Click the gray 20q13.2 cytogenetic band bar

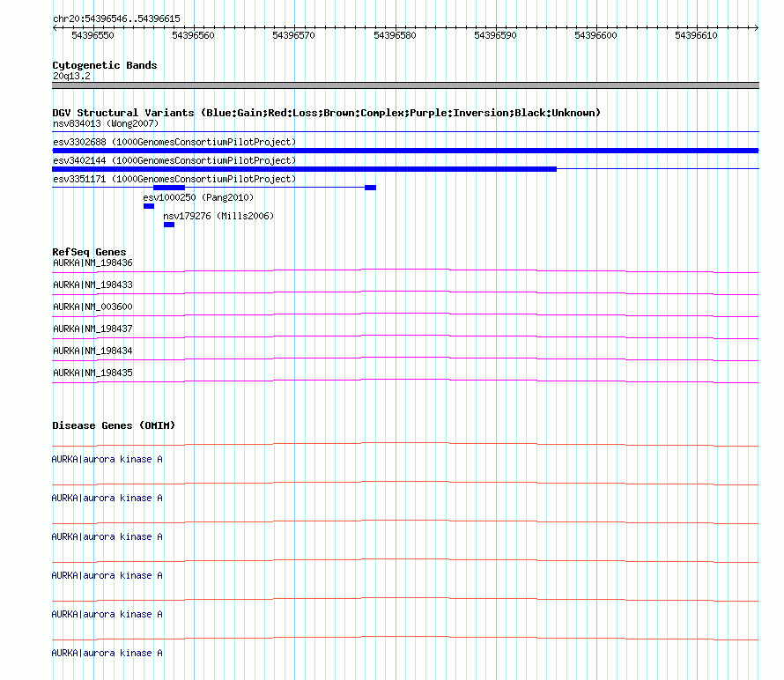coord(405,85)
